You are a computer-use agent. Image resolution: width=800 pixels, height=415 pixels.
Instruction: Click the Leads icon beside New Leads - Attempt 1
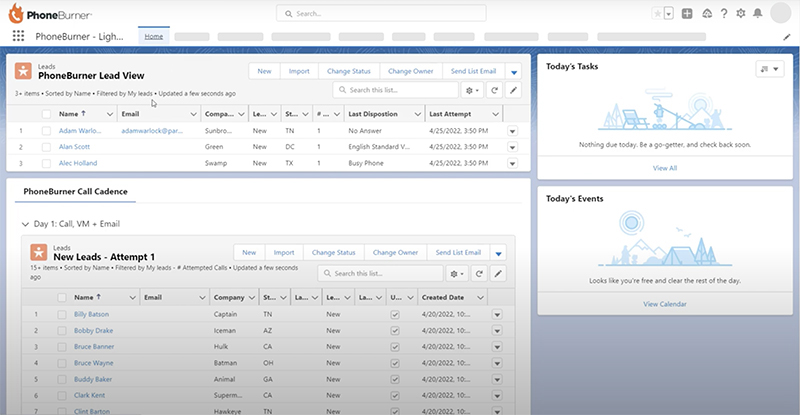[38, 252]
